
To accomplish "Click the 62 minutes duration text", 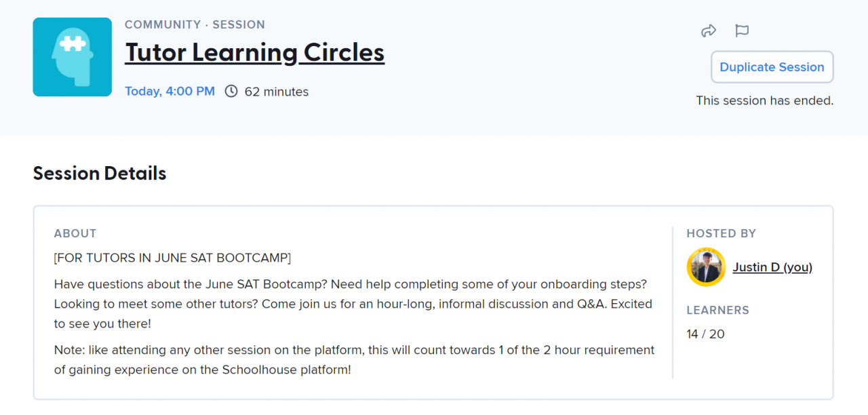I will (277, 92).
